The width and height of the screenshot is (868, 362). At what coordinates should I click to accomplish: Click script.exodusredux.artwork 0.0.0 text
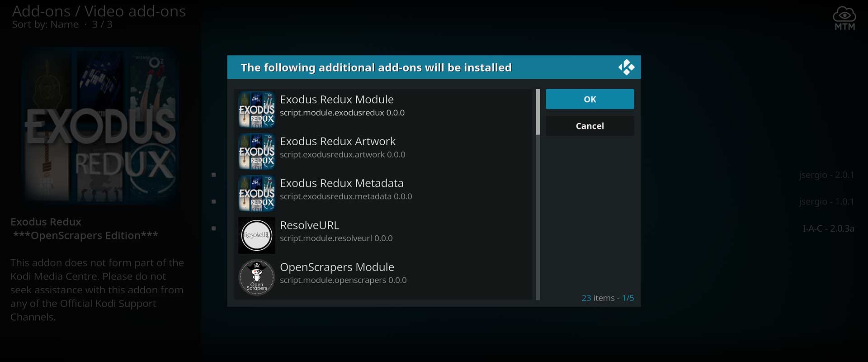click(x=343, y=155)
